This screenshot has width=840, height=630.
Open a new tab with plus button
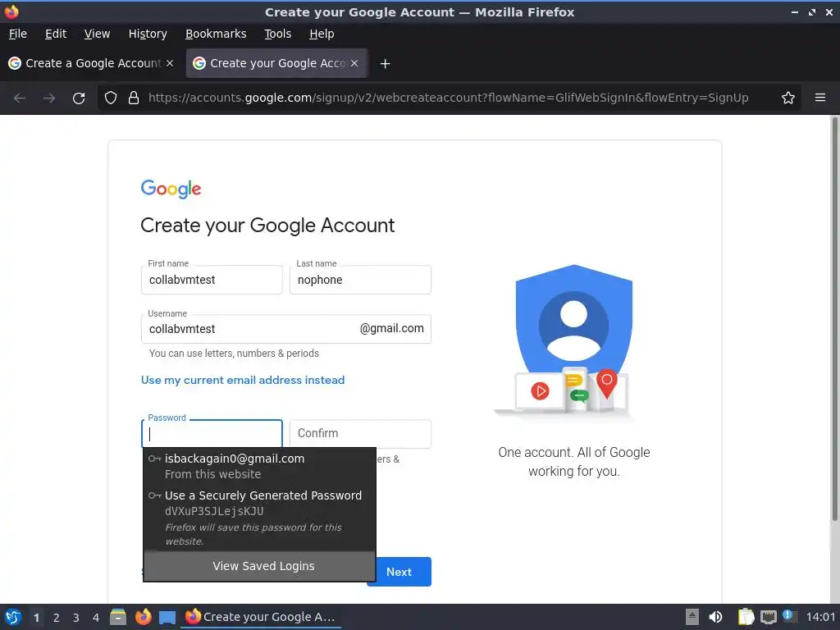click(385, 64)
